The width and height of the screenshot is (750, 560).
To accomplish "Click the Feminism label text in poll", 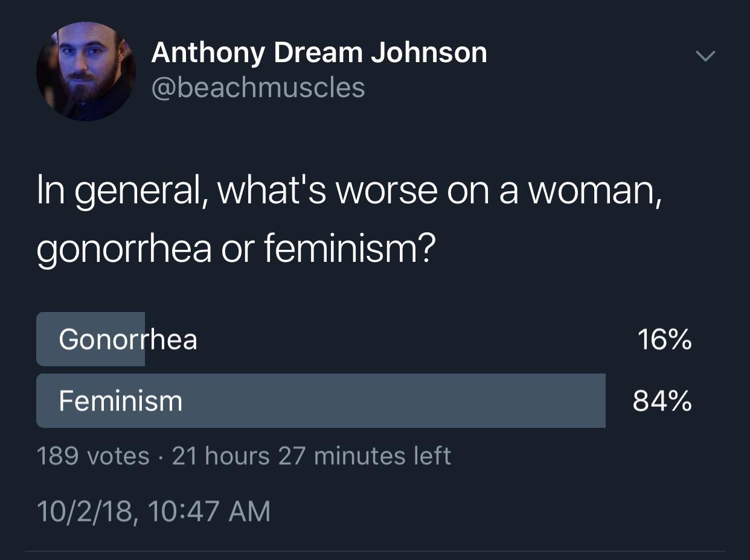I will pos(121,401).
